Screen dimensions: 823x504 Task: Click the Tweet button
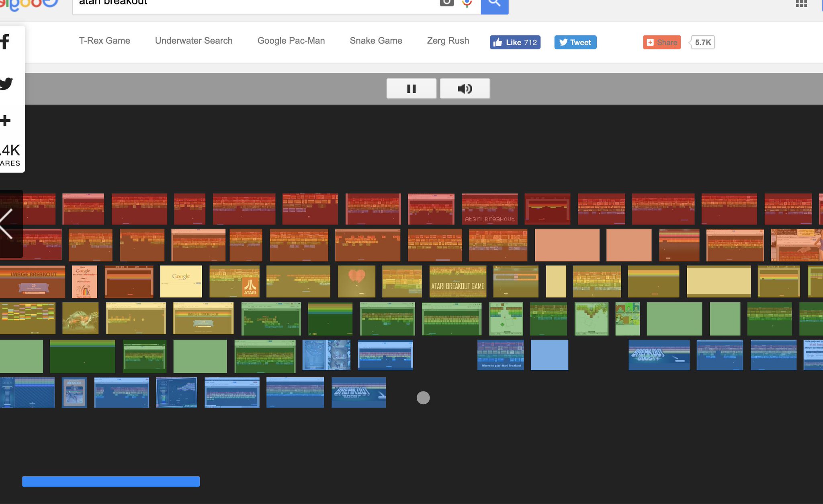(575, 42)
